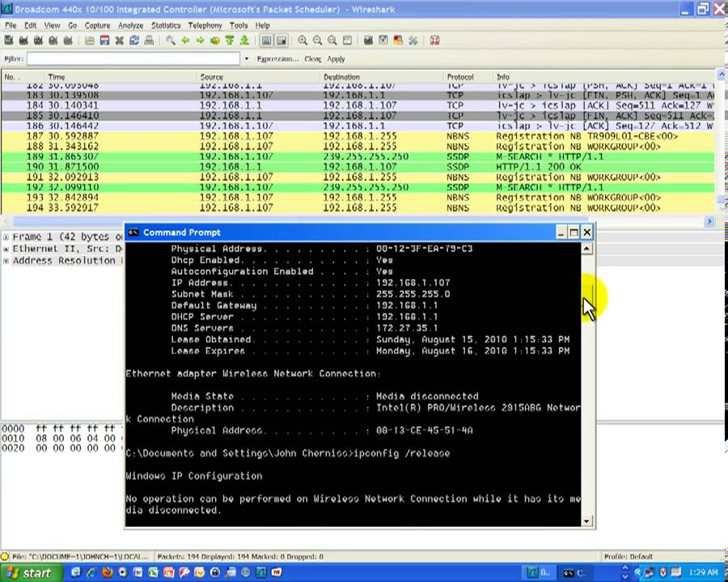
Task: Start a new live capture icon
Action: tap(38, 41)
